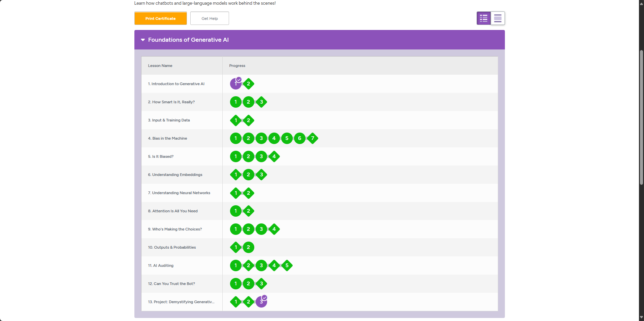Open level 3 circle in Who's Making the Choices?
The width and height of the screenshot is (644, 321).
pos(261,229)
